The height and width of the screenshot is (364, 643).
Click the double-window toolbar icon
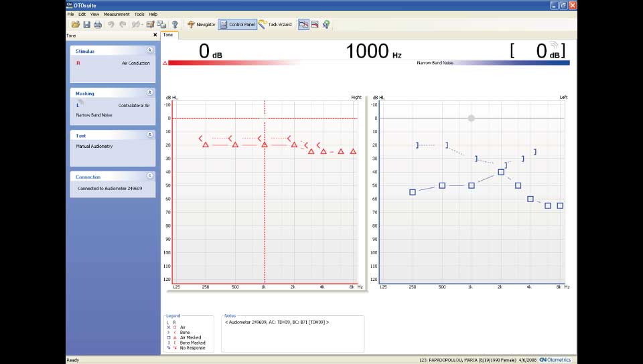(x=161, y=25)
